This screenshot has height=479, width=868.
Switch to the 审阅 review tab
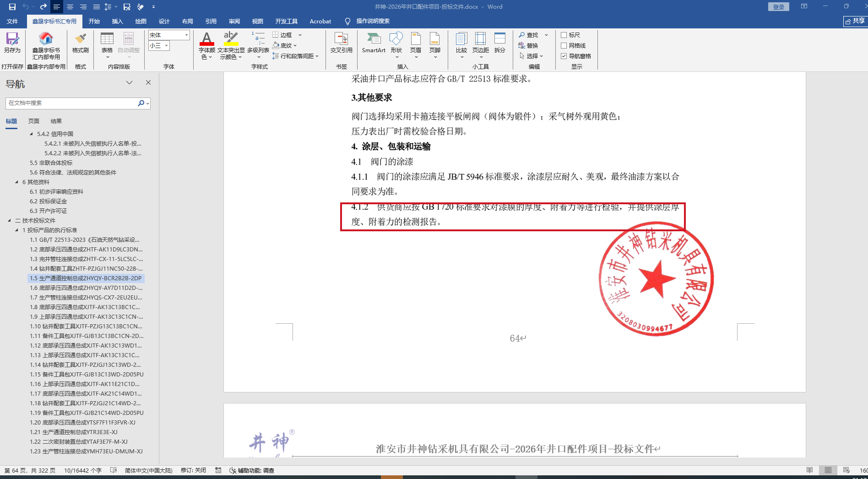pyautogui.click(x=234, y=21)
